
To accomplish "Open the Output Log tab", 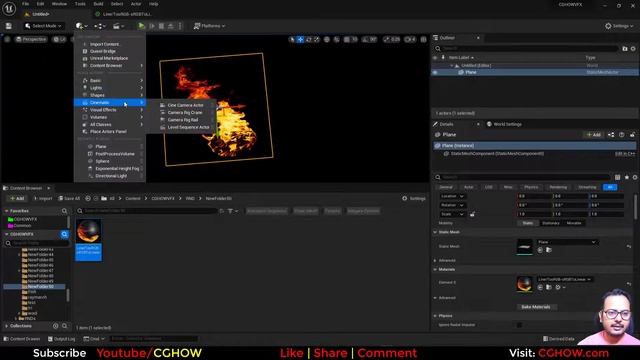I will (x=62, y=339).
